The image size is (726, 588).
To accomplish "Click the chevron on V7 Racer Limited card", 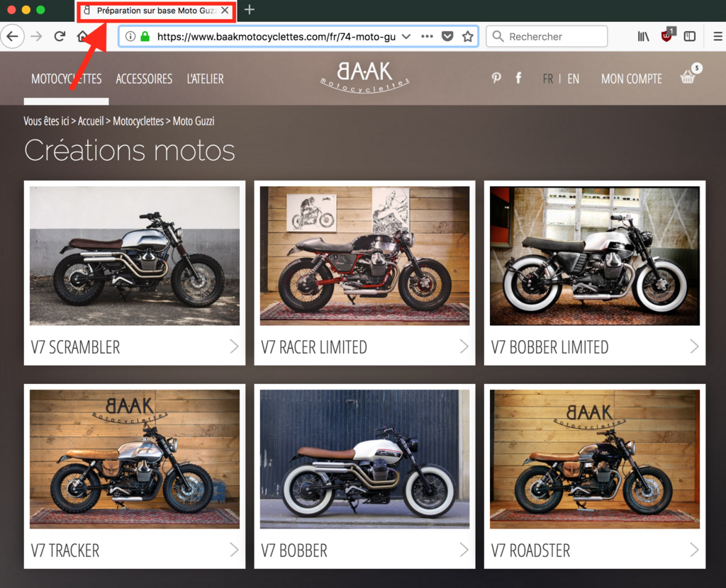I will tap(464, 346).
